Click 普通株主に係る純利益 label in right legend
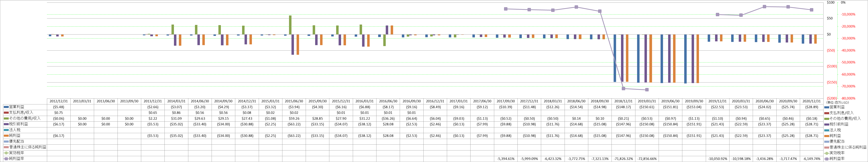 [848, 147]
